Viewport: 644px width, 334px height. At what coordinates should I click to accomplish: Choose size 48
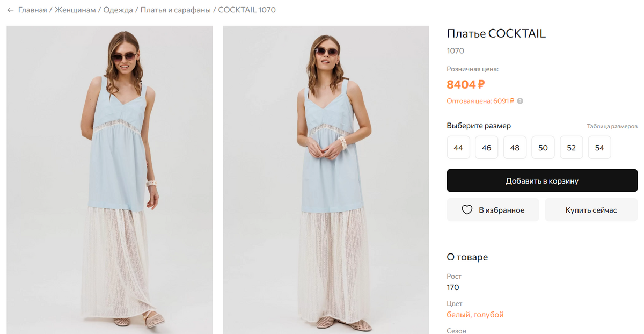click(x=515, y=148)
